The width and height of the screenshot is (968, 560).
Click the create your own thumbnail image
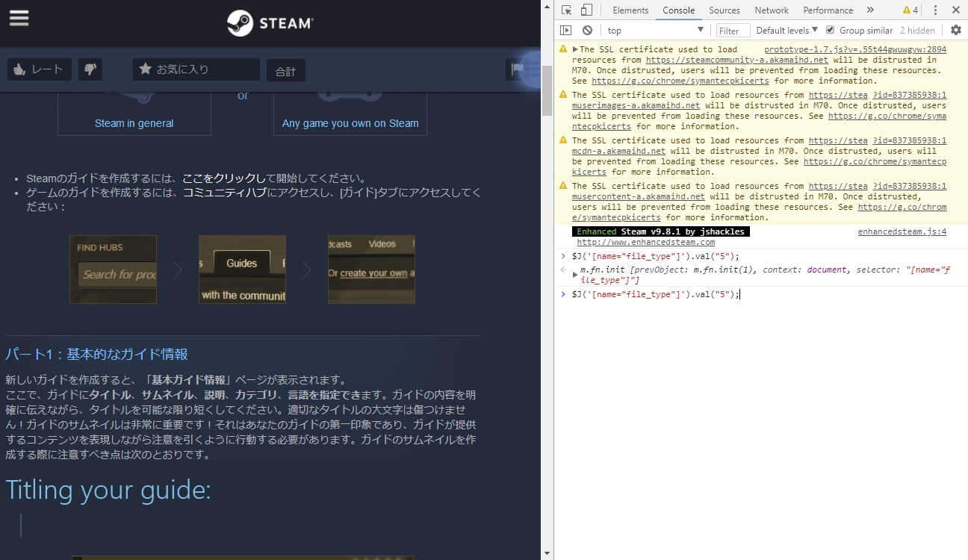point(371,270)
